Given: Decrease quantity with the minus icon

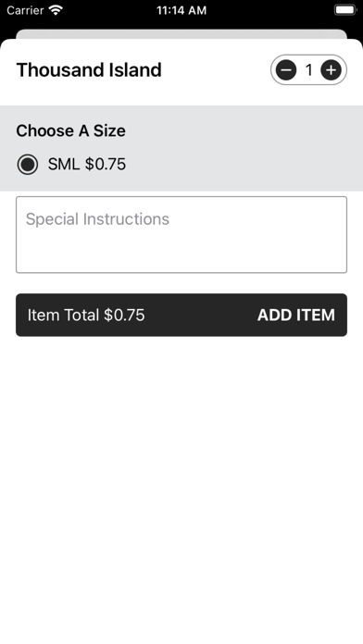Looking at the screenshot, I should (286, 70).
